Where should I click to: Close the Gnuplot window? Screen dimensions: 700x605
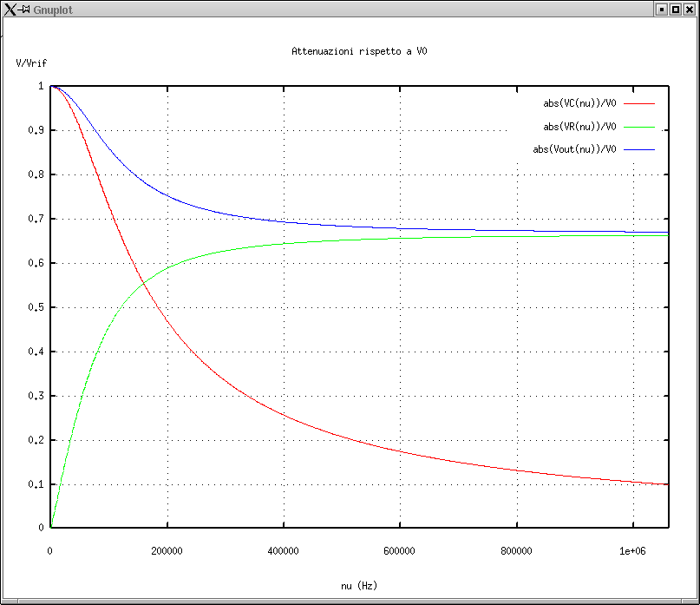[x=689, y=9]
